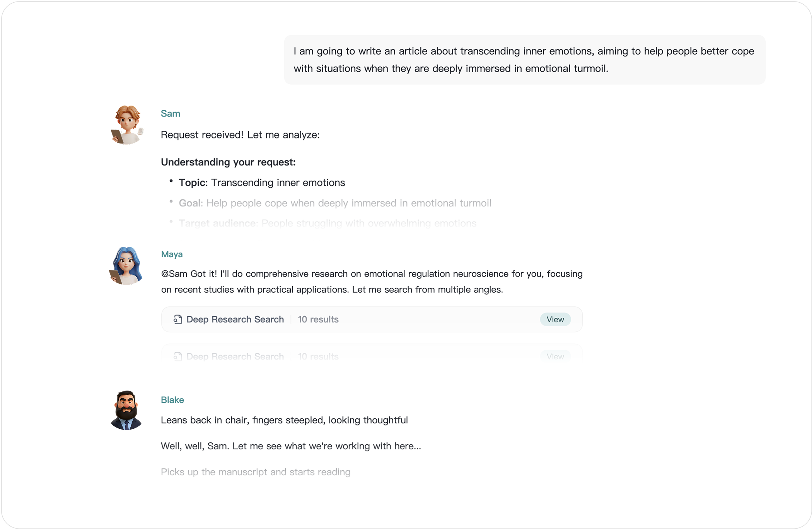Select Understanding your request heading
812x529 pixels.
228,162
